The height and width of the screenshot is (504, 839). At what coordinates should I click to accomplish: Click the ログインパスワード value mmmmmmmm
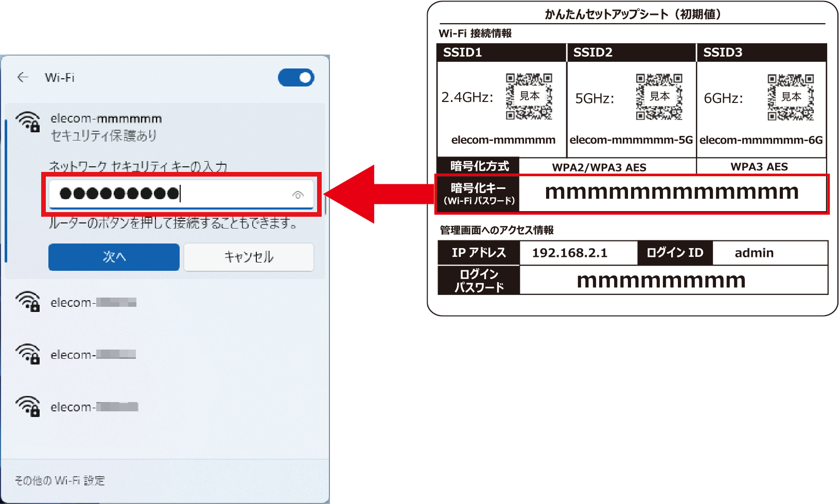point(661,281)
